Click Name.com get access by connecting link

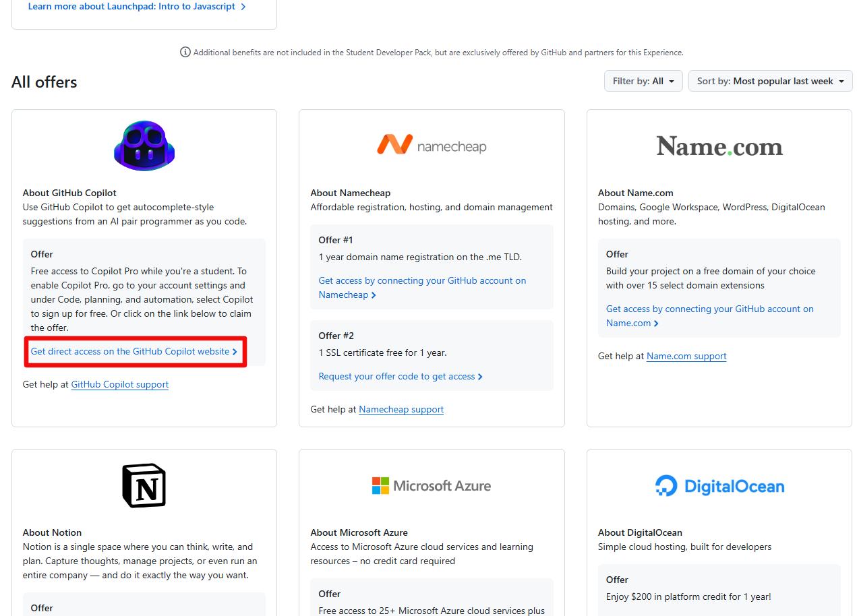click(x=709, y=309)
